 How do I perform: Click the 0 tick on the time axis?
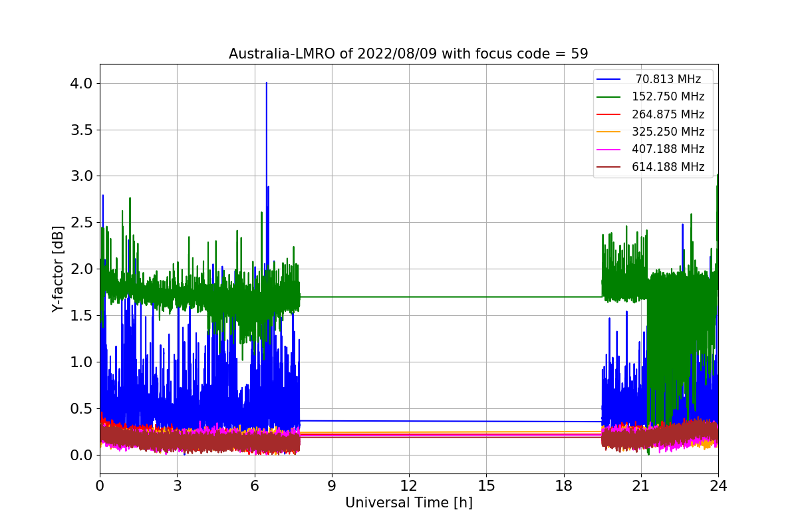(100, 485)
